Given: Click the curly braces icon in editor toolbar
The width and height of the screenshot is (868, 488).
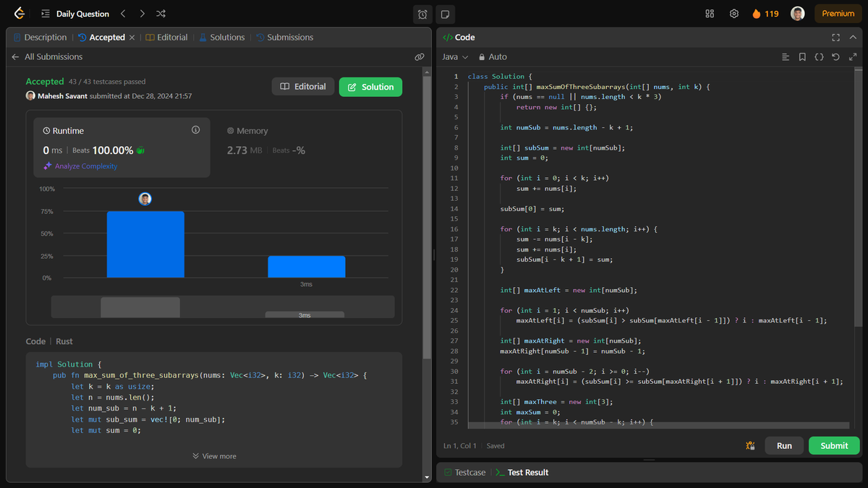Looking at the screenshot, I should point(819,56).
